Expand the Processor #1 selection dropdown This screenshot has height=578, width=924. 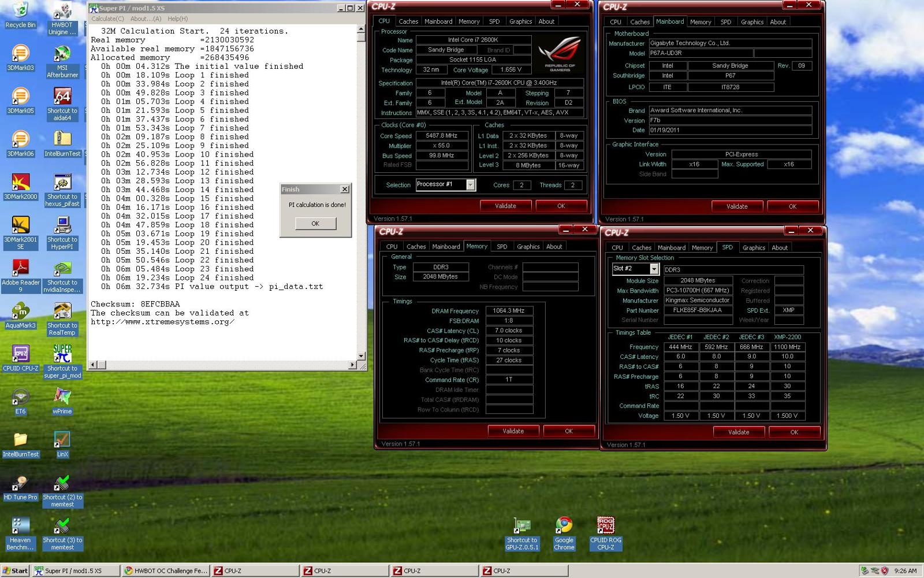[x=471, y=184]
